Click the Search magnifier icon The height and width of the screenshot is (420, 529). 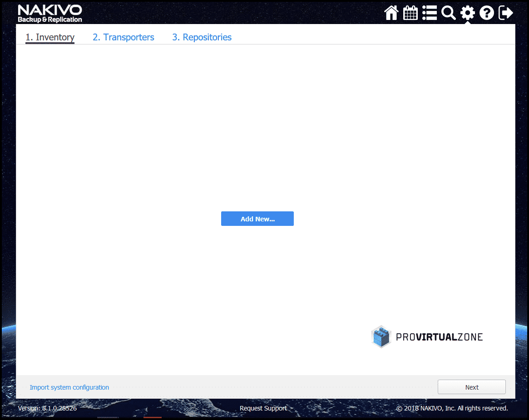449,13
